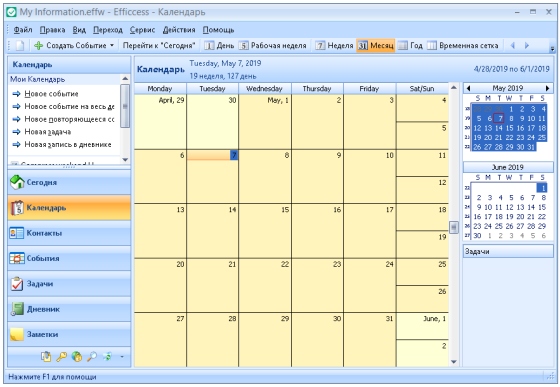Viewport: 560px width, 387px height.
Task: Click the key icon in bottom navigation strip
Action: point(61,356)
